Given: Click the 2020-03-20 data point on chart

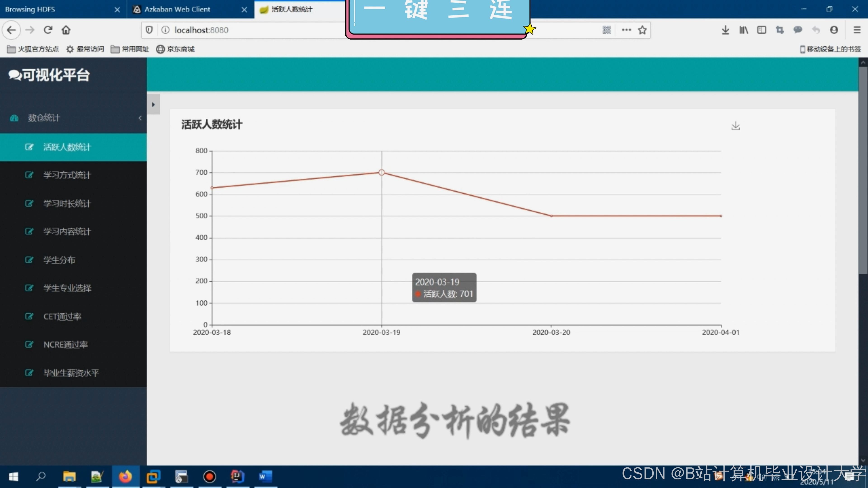Looking at the screenshot, I should 551,216.
